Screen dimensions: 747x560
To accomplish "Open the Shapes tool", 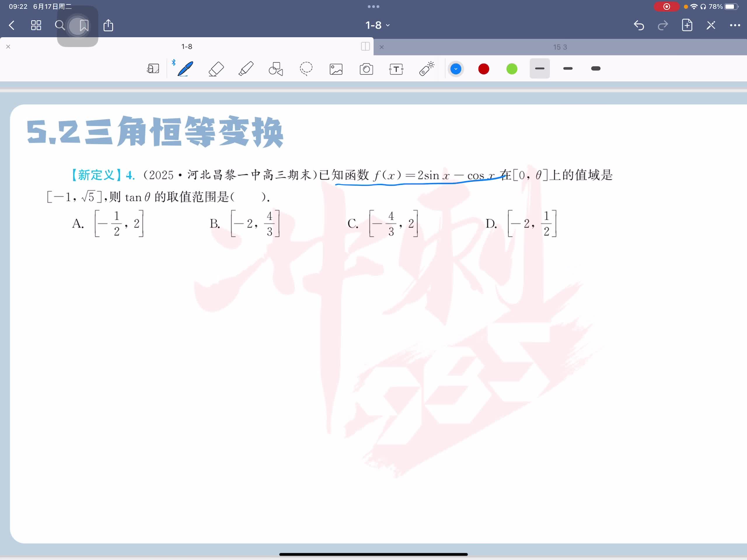I will 275,69.
